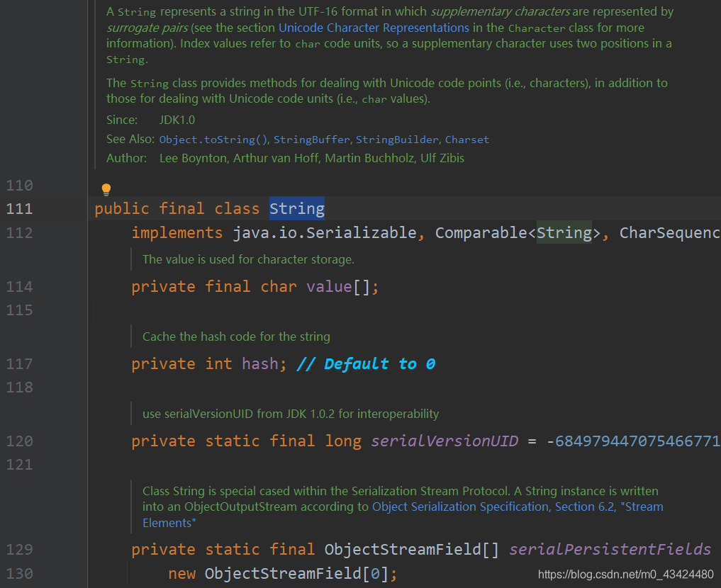Click Comparable in implements clause

481,233
